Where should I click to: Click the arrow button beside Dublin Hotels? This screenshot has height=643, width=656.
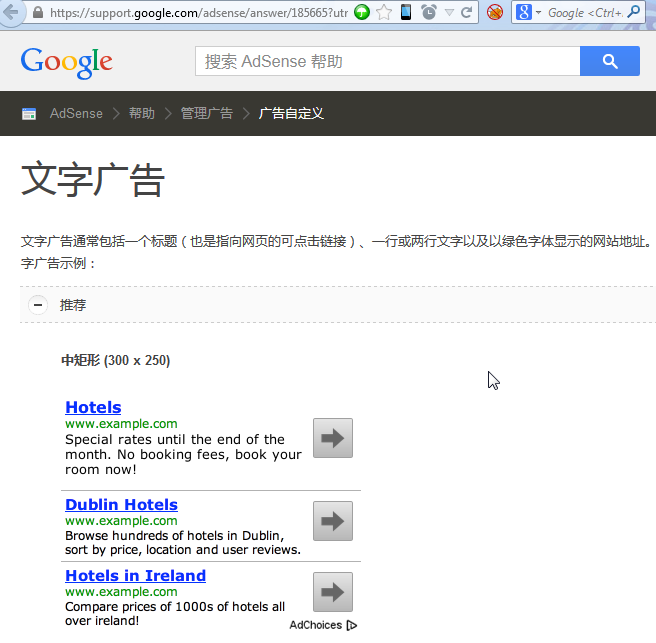point(333,521)
